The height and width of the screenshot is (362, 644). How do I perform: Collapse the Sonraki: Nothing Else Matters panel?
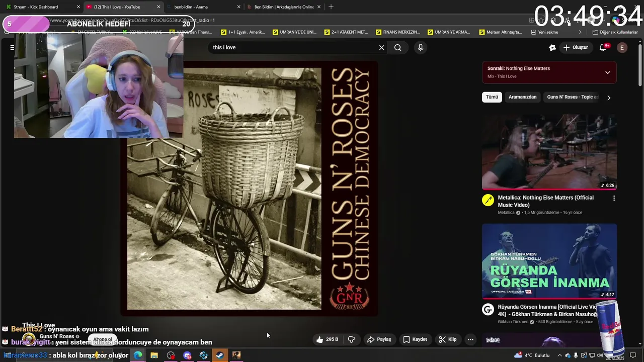(607, 72)
